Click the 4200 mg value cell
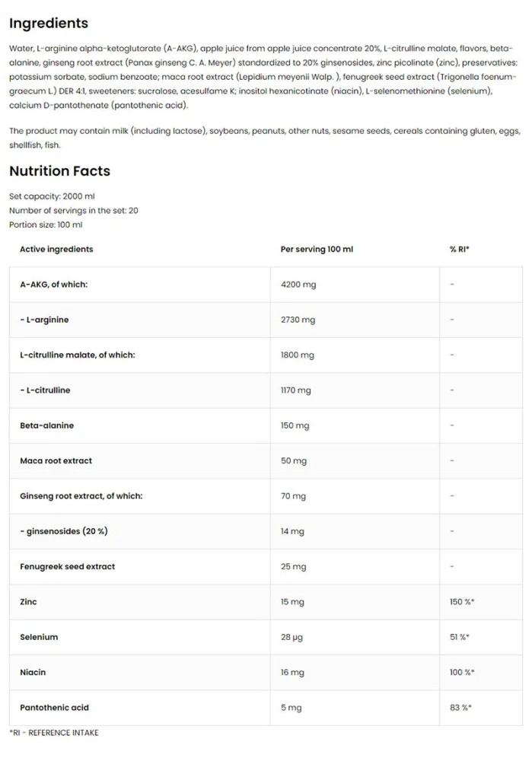 pyautogui.click(x=298, y=285)
